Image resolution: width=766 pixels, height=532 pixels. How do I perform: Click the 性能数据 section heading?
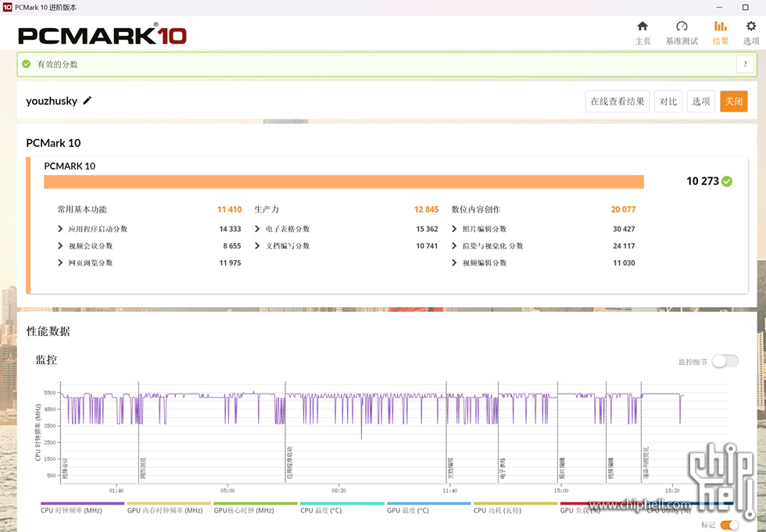click(x=48, y=331)
